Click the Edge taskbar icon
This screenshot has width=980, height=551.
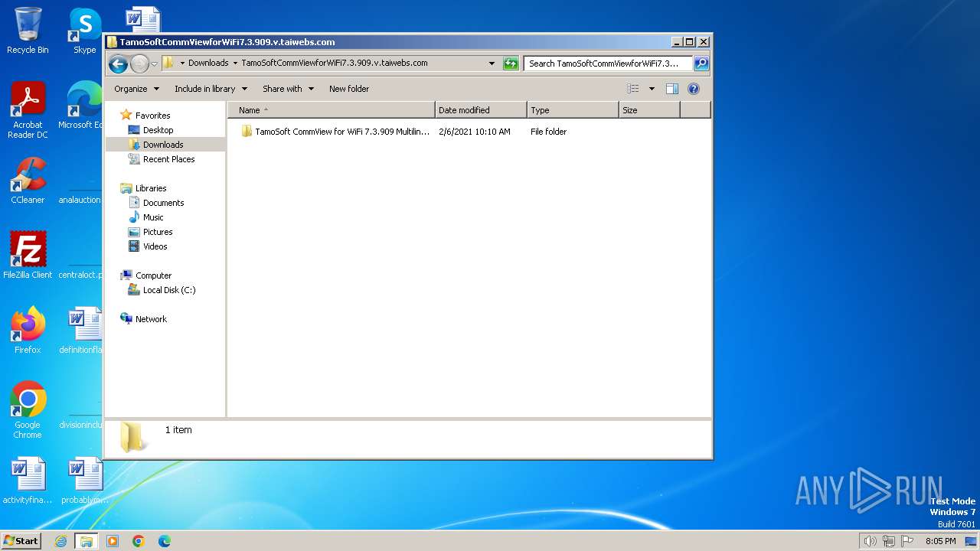[165, 541]
